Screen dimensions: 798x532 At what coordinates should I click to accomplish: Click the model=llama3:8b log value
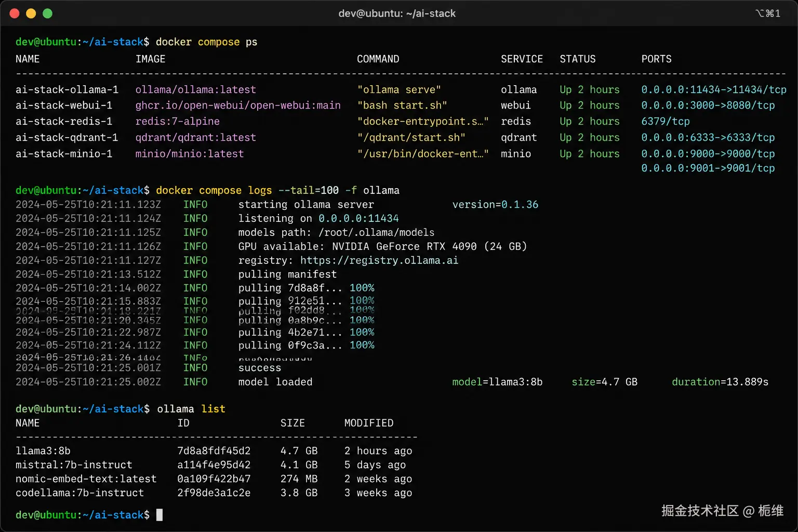coord(497,382)
